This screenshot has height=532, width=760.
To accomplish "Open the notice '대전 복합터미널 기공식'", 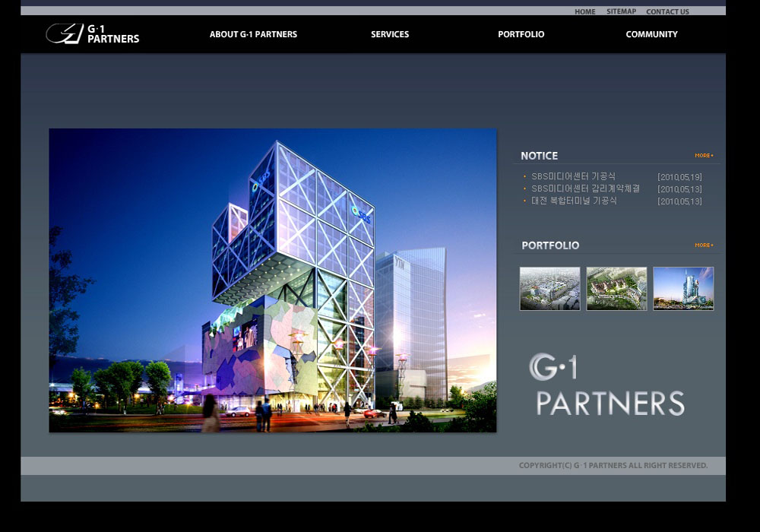I will [574, 201].
